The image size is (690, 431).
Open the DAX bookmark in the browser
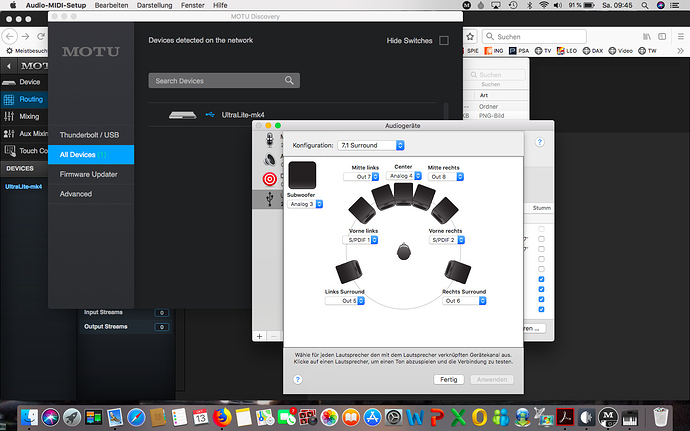(593, 51)
